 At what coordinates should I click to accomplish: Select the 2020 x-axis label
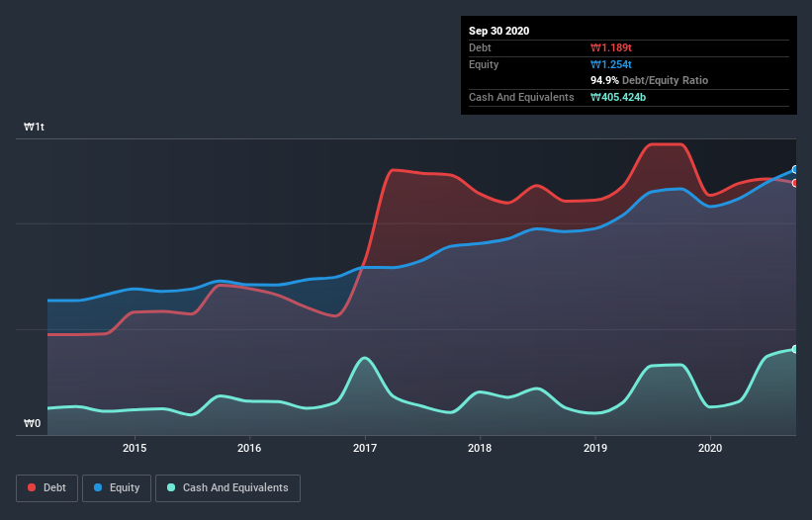710,448
